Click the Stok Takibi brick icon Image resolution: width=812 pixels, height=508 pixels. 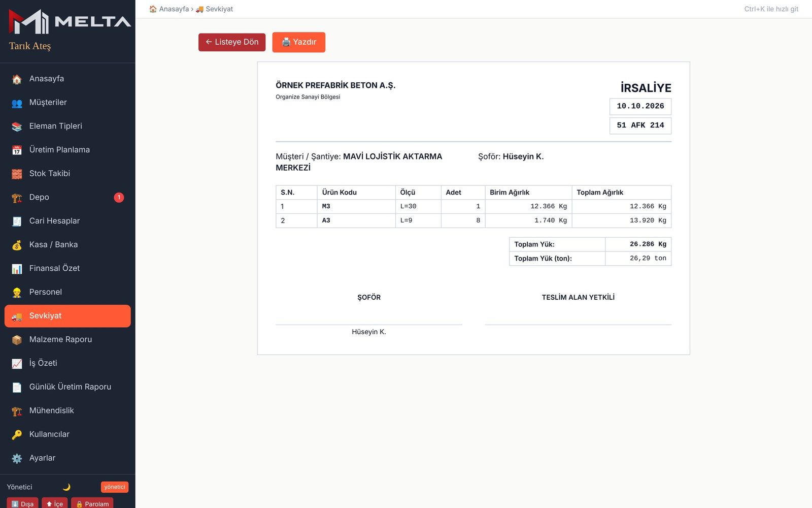[x=17, y=174]
